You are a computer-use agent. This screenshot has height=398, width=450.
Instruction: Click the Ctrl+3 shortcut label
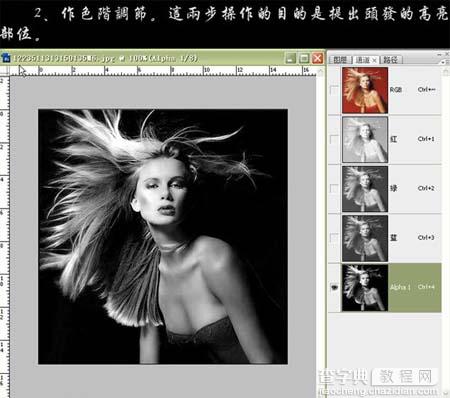426,238
